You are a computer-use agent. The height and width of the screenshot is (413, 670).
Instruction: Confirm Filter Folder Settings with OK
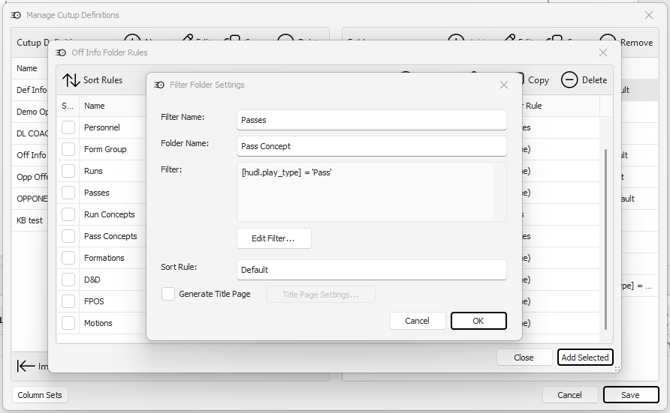tap(479, 321)
